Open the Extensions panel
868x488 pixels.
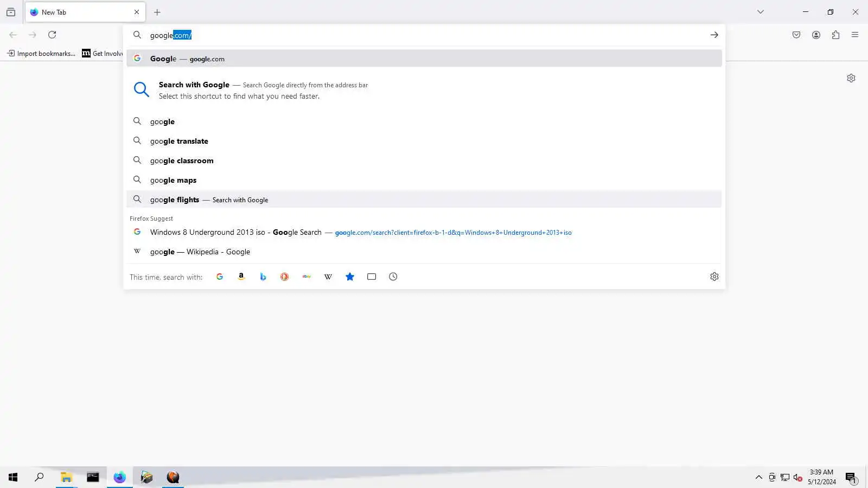click(x=835, y=35)
